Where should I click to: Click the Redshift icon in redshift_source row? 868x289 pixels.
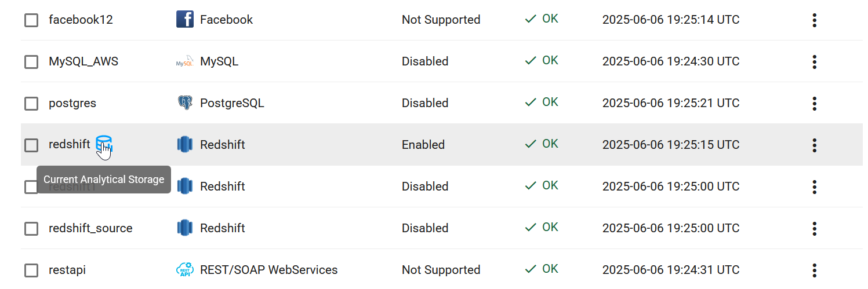(x=184, y=228)
